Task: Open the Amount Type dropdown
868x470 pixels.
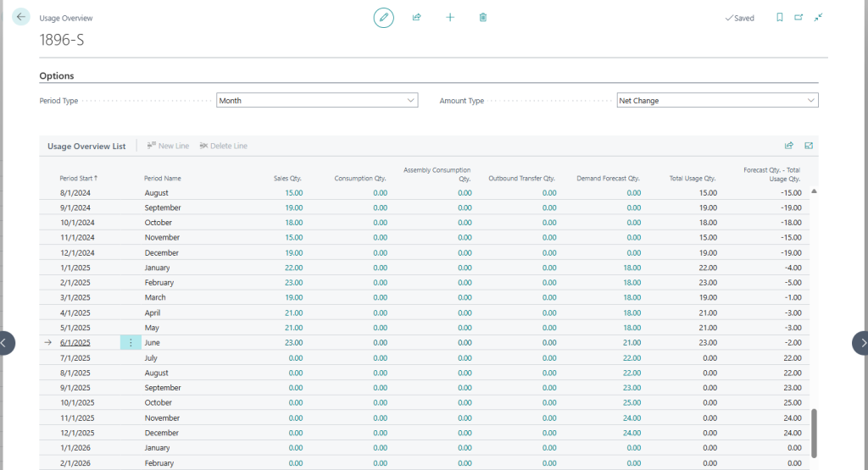Action: point(717,101)
